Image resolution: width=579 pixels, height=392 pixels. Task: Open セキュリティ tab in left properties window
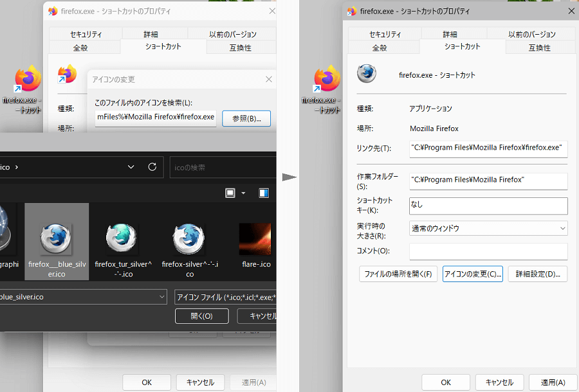[x=86, y=34]
